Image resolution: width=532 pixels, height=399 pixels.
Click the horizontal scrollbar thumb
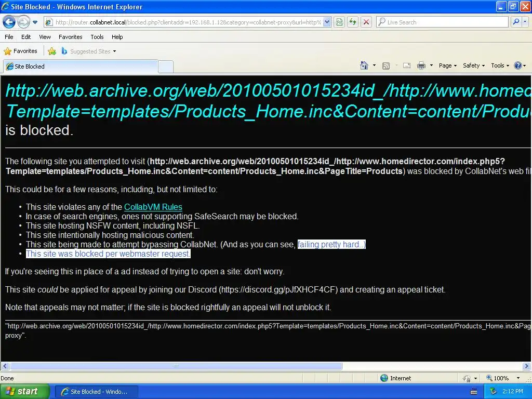click(176, 366)
